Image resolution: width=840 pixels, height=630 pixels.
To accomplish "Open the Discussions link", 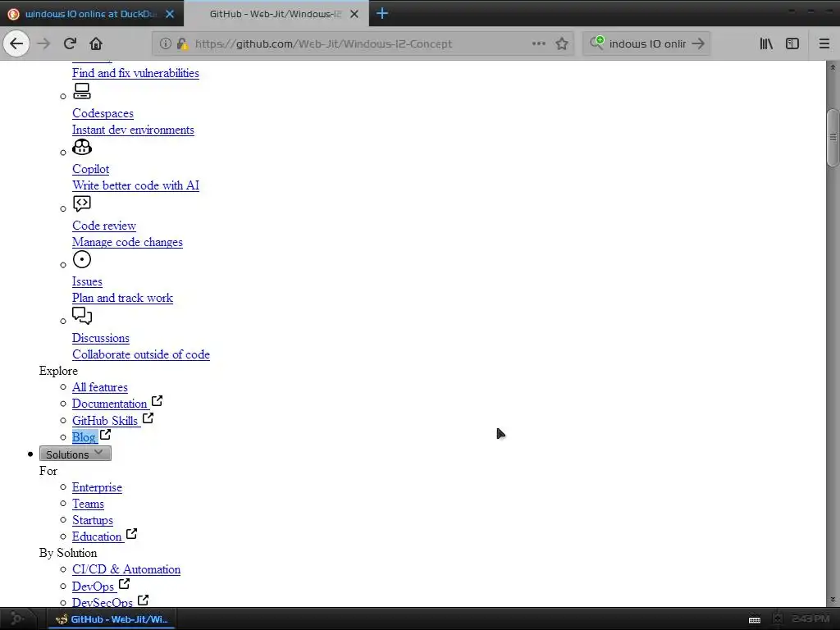I will coord(101,339).
